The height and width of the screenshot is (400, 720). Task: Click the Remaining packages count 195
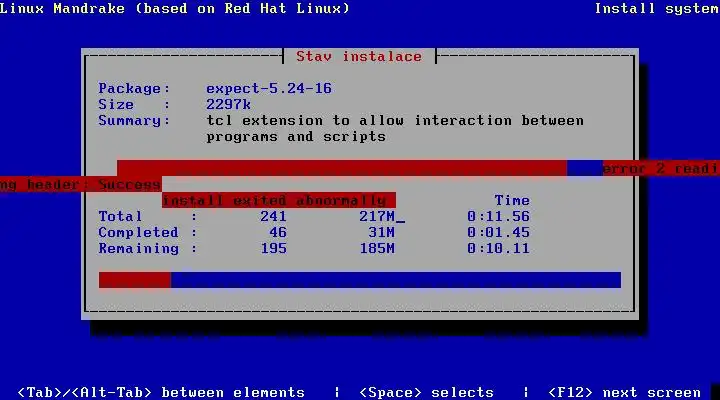pyautogui.click(x=273, y=248)
